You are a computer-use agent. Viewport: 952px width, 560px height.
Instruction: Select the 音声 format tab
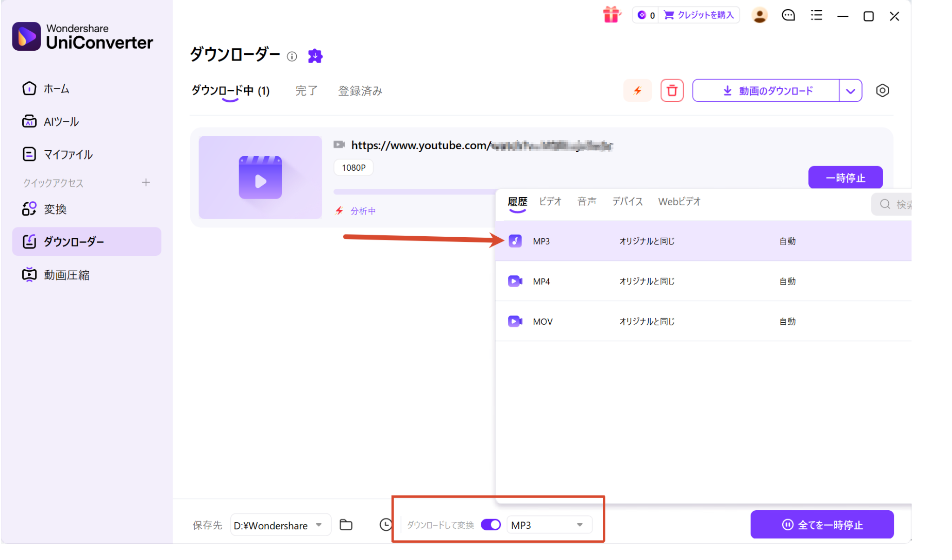coord(586,201)
